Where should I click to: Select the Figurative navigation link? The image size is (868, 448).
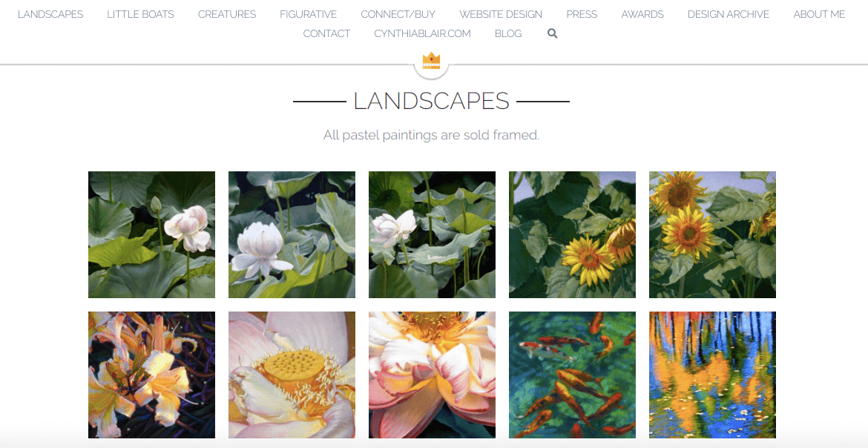pyautogui.click(x=308, y=14)
